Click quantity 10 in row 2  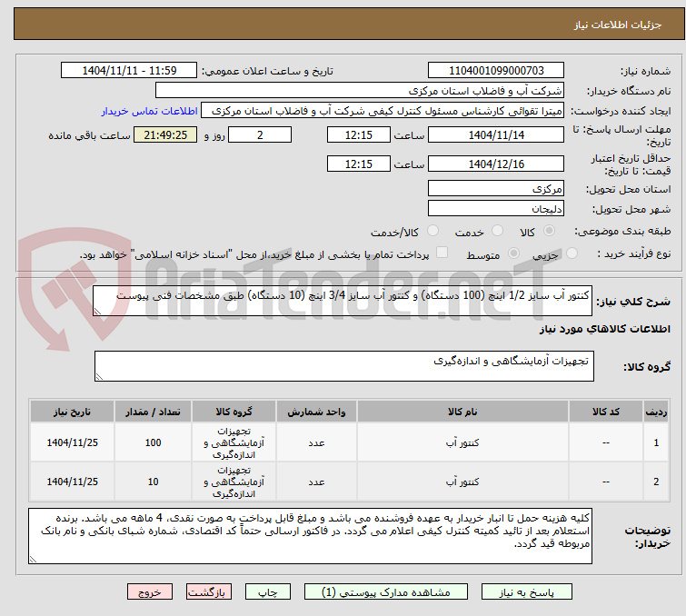point(153,482)
